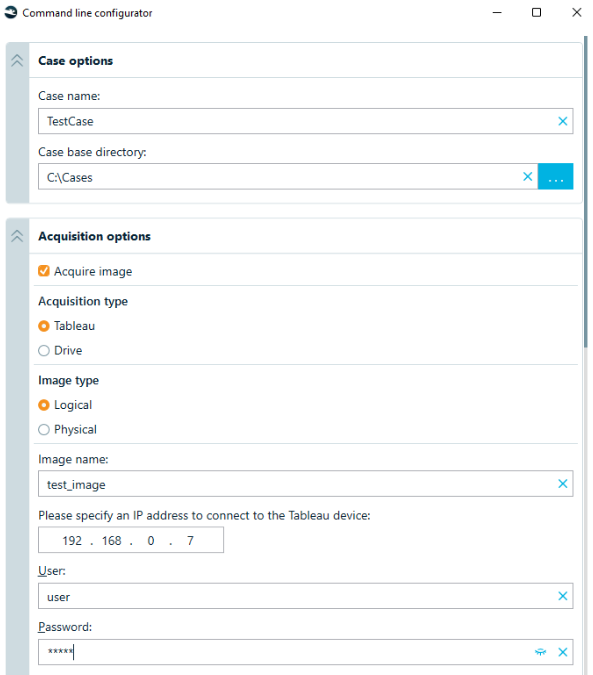Image resolution: width=593 pixels, height=675 pixels.
Task: Uncheck the Acquire image checkbox
Action: (44, 271)
